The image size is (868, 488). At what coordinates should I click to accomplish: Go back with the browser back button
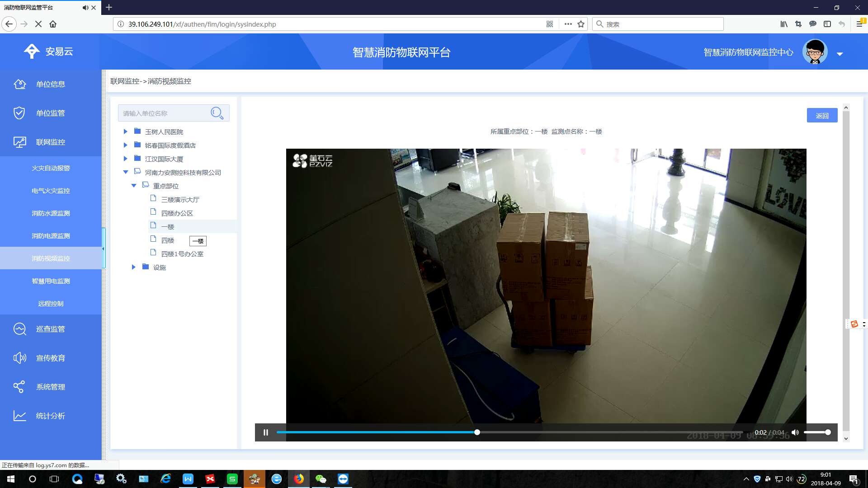click(9, 24)
